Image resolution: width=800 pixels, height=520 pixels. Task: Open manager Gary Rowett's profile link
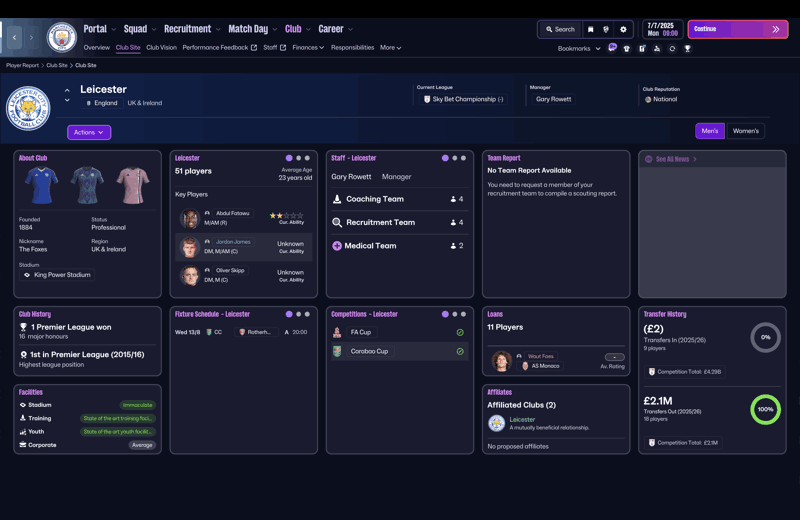coord(554,99)
